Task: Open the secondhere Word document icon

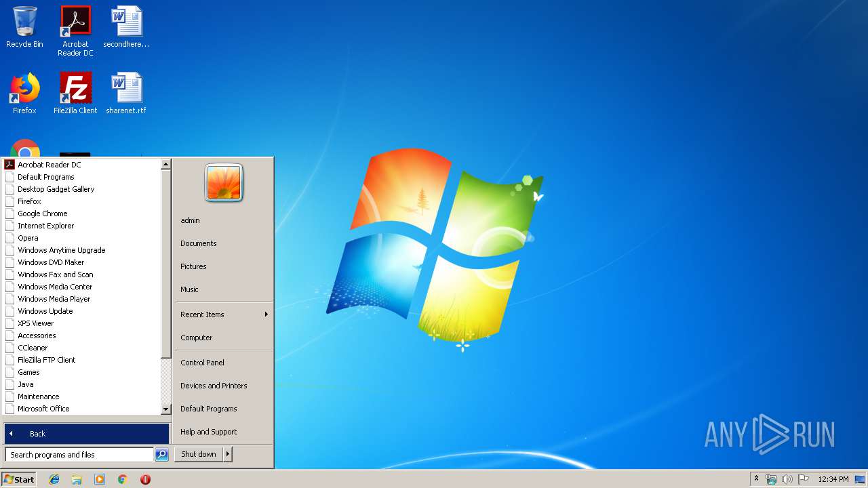Action: 126,27
